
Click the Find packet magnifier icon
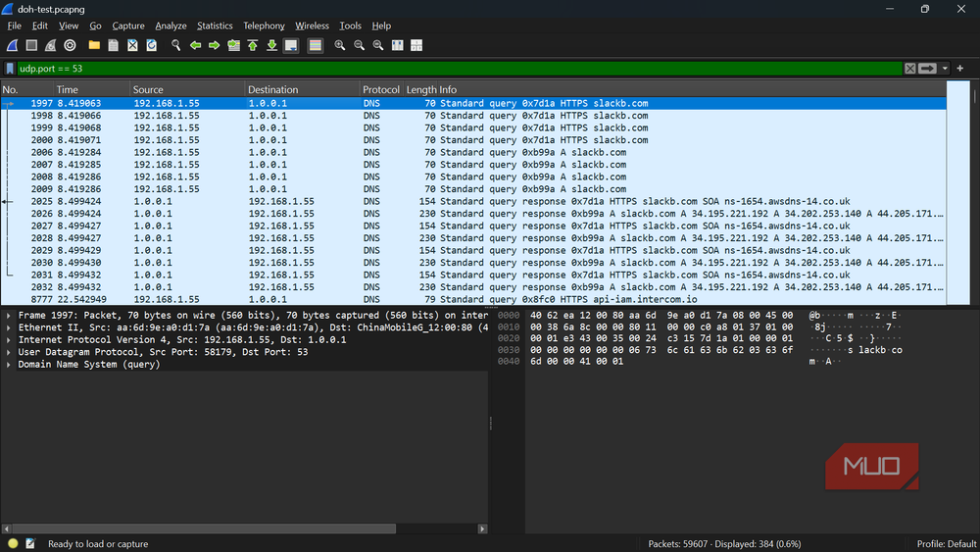[175, 45]
